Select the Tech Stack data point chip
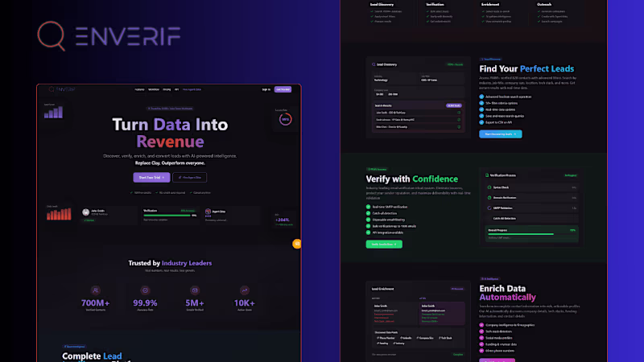The image size is (644, 362). click(446, 338)
